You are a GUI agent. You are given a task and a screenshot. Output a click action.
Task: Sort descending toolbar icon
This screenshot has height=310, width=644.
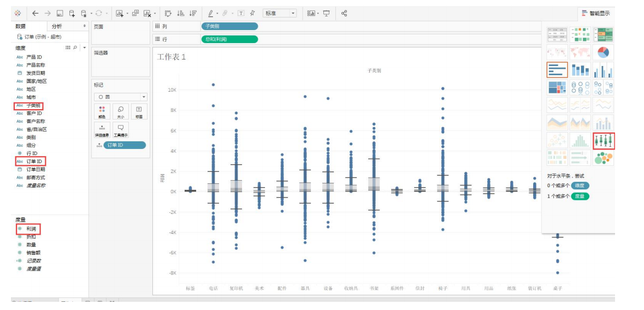193,13
